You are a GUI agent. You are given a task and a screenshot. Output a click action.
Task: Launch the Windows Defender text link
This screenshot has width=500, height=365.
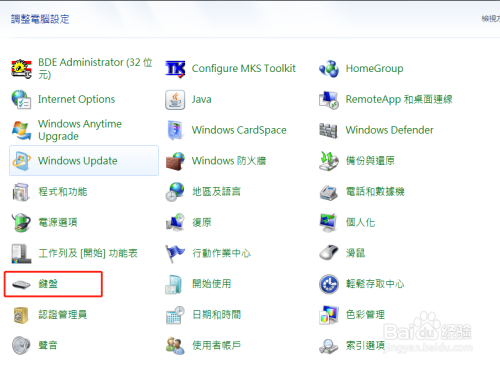(389, 130)
